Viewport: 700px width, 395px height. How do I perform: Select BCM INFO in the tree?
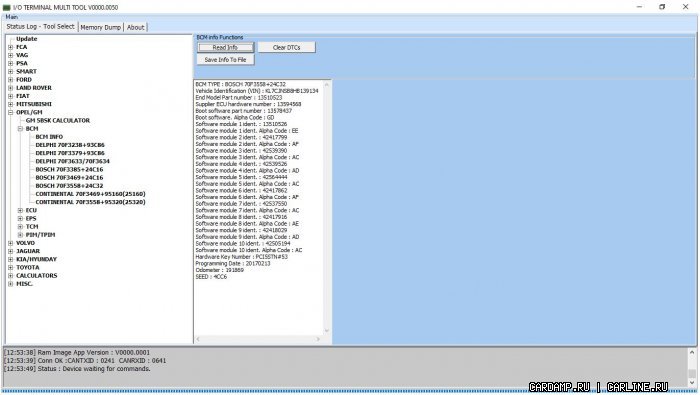49,137
